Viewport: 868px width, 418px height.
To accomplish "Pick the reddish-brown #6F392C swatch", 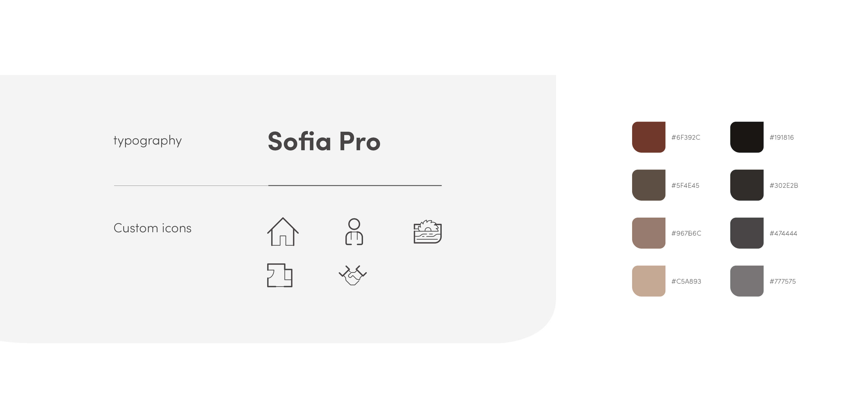I will coord(648,137).
